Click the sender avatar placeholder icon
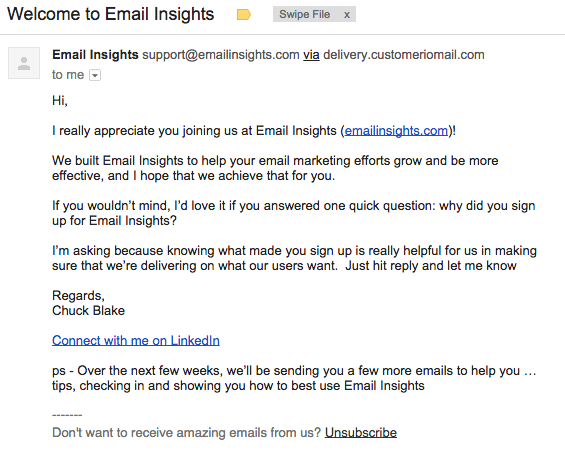 point(24,63)
